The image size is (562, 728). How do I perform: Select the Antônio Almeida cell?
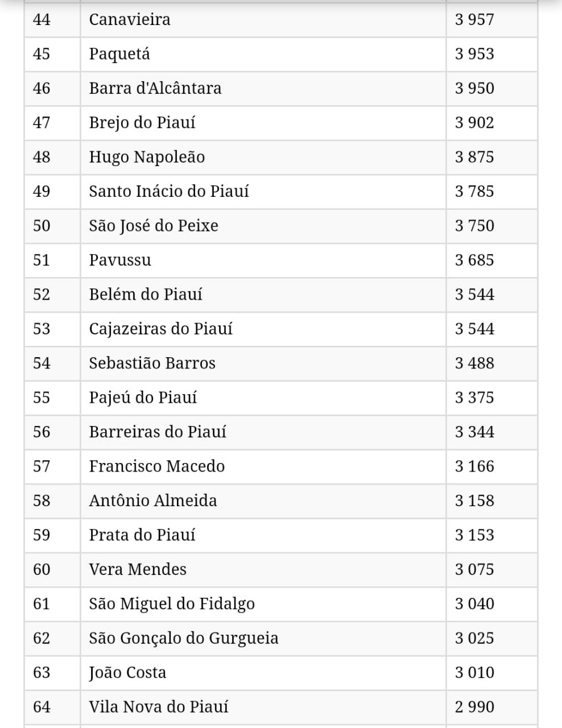tap(263, 500)
